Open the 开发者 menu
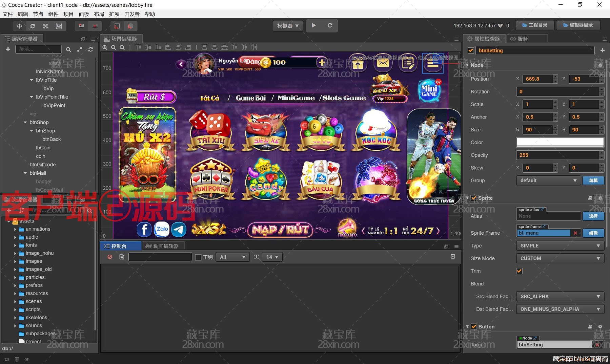This screenshot has height=364, width=610. [132, 14]
